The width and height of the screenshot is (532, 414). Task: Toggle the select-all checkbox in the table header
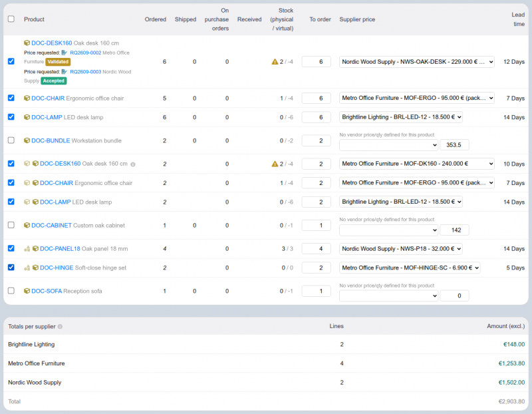tap(11, 19)
